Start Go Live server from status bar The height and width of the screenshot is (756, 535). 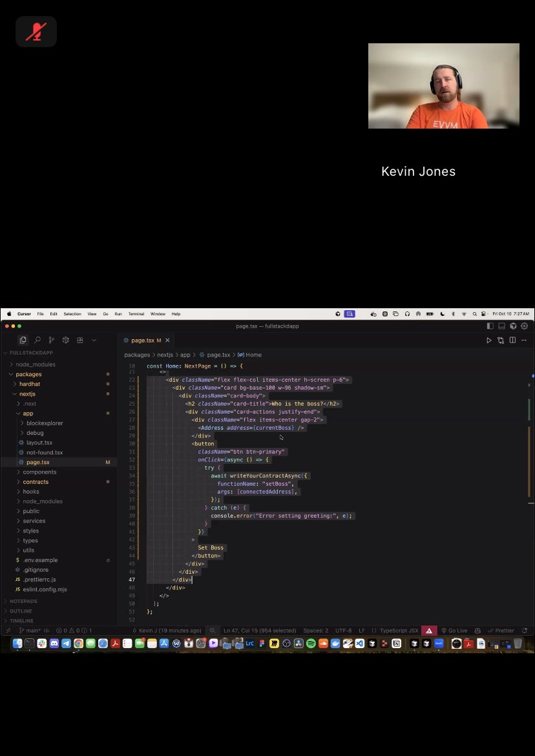click(x=454, y=631)
